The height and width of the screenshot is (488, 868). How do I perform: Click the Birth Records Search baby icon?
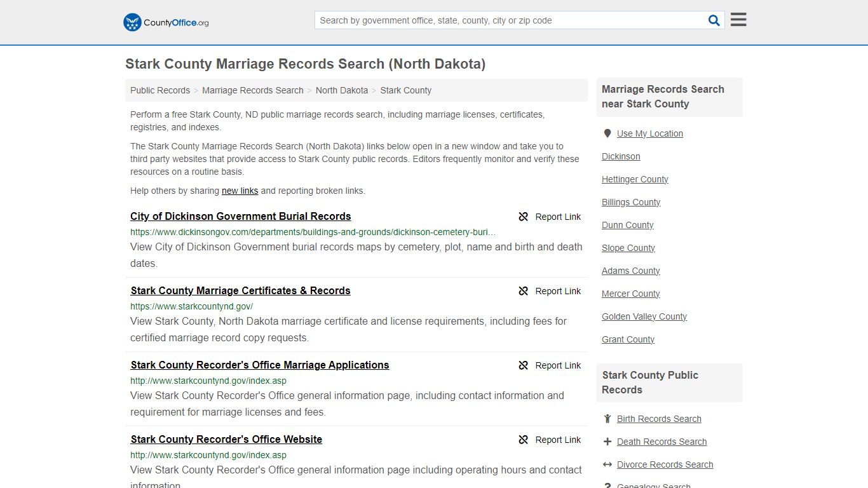(x=607, y=419)
